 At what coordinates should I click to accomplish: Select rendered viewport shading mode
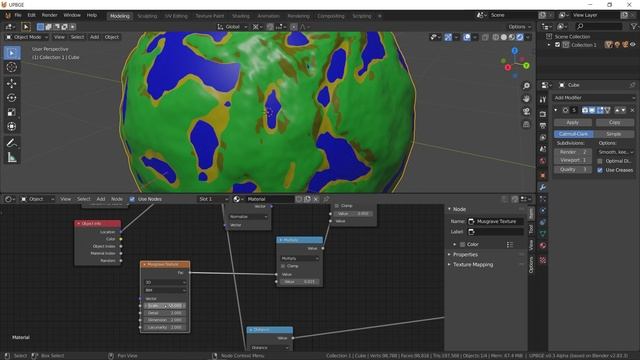click(520, 37)
